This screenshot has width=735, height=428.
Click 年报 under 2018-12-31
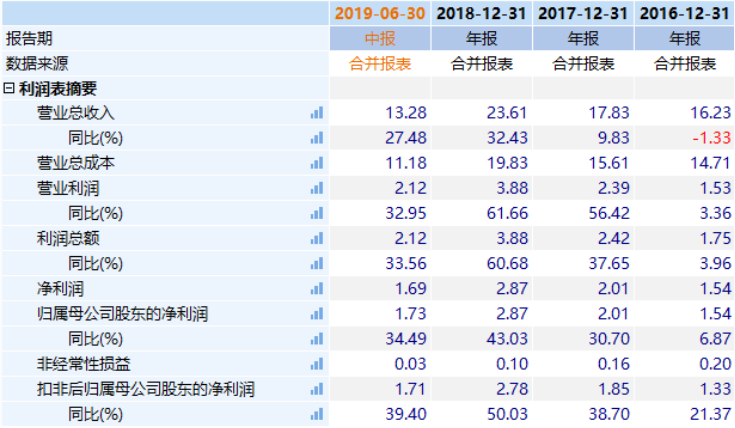481,38
